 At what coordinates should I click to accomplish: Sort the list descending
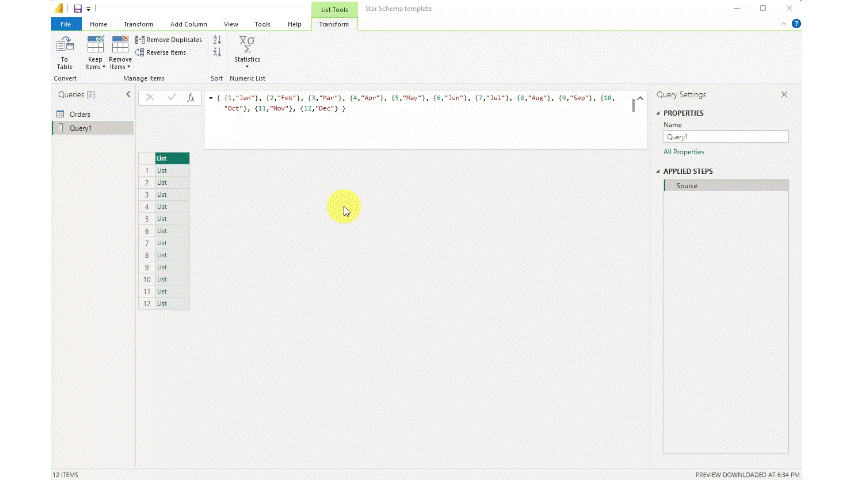click(x=217, y=52)
